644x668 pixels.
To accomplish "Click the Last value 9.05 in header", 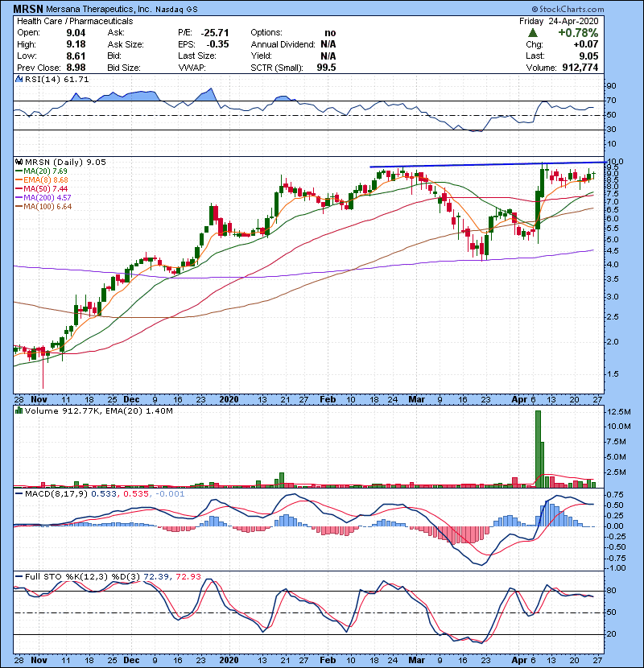I will tap(588, 56).
